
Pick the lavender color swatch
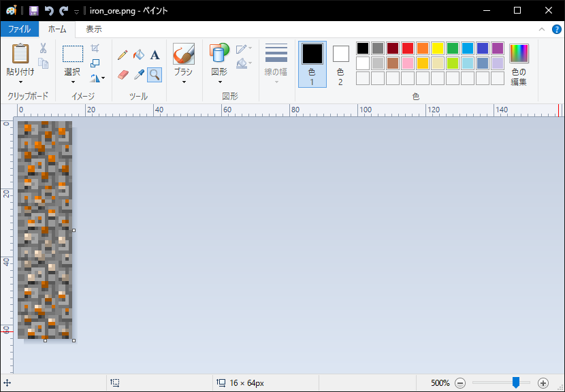[497, 63]
